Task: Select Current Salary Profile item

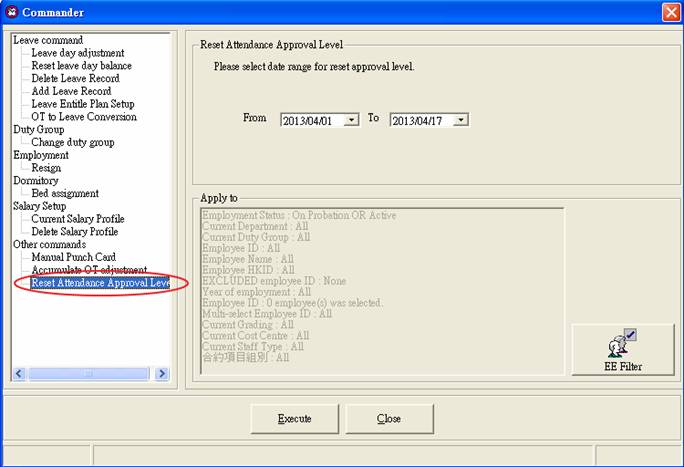Action: click(78, 218)
